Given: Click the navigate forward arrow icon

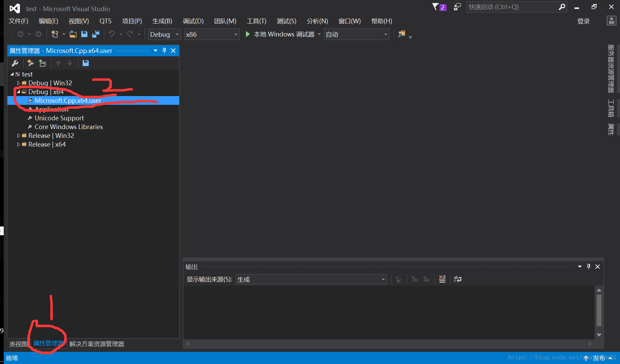Looking at the screenshot, I should tap(38, 34).
